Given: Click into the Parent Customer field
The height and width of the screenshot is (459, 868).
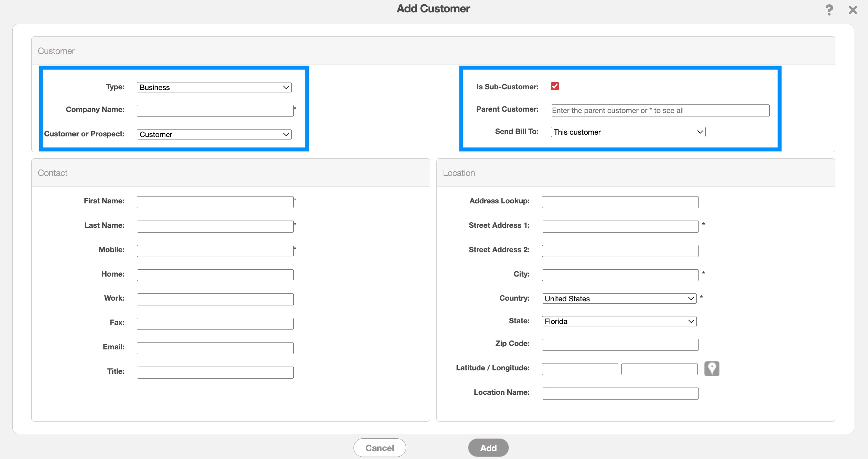Looking at the screenshot, I should click(660, 111).
